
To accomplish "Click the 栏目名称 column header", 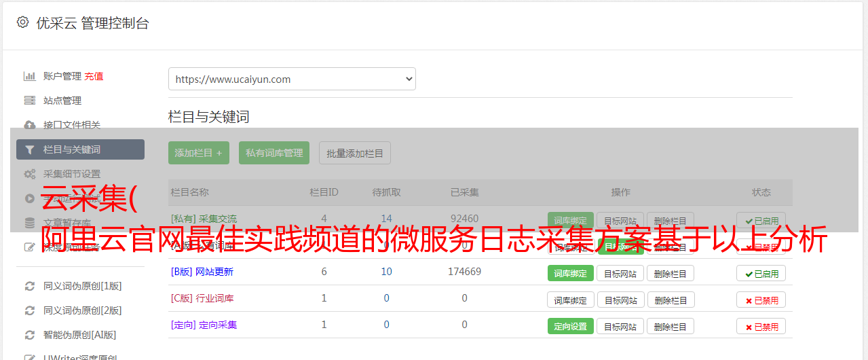I will click(190, 192).
